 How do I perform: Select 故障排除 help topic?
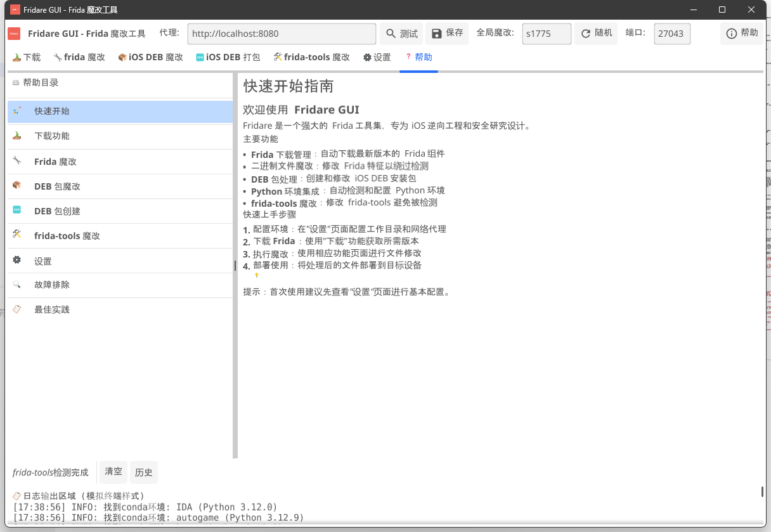(120, 285)
